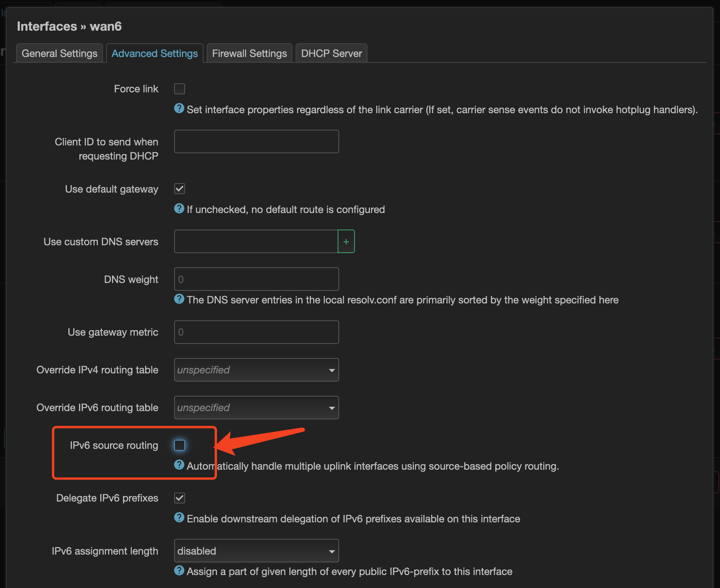Disable Delegate IPv6 prefixes checkbox
This screenshot has height=588, width=720.
point(180,498)
